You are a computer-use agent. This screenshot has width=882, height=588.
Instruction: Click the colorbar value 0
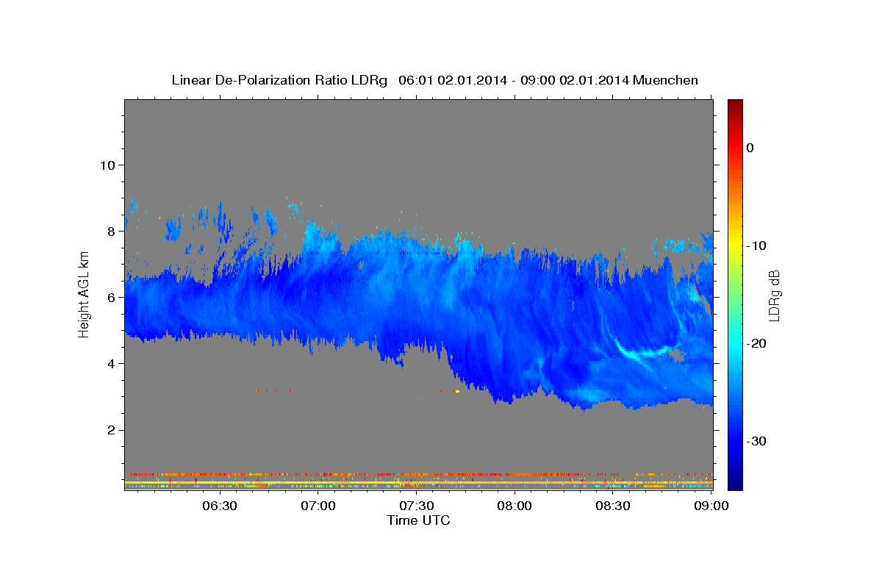coord(750,148)
